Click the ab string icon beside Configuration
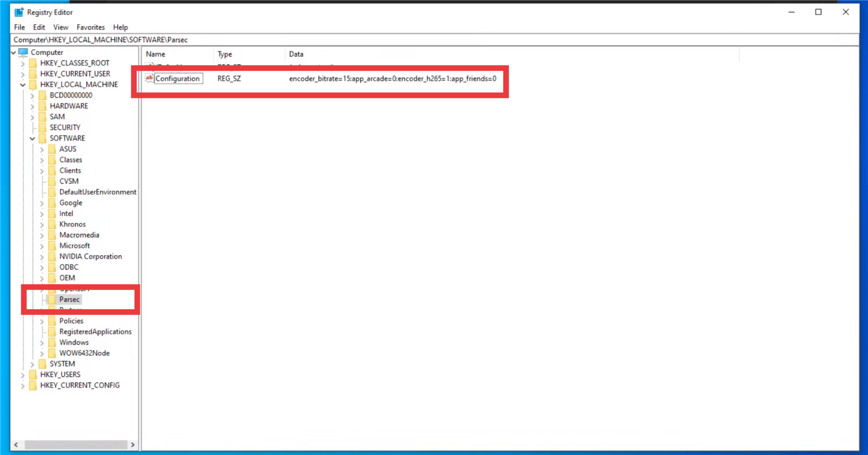This screenshot has width=868, height=455. coord(149,78)
